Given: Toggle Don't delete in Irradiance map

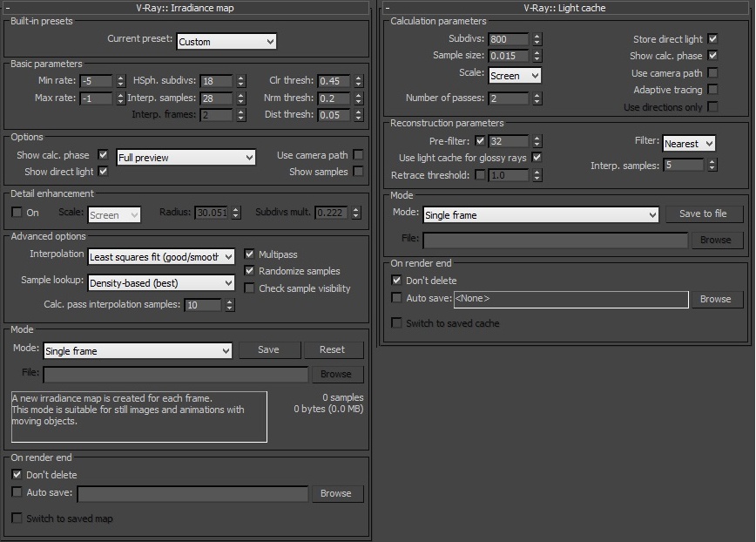Looking at the screenshot, I should coord(17,475).
